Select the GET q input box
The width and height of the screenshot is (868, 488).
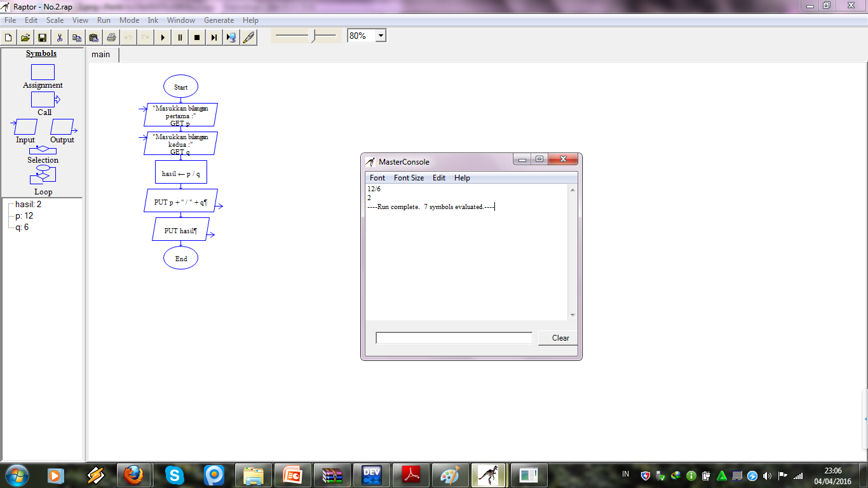coord(180,144)
